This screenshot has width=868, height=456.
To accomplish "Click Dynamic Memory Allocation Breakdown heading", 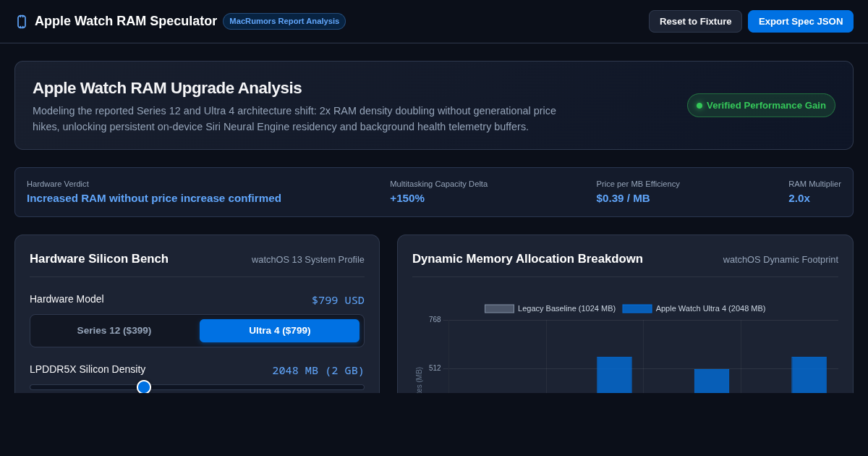I will tap(527, 259).
